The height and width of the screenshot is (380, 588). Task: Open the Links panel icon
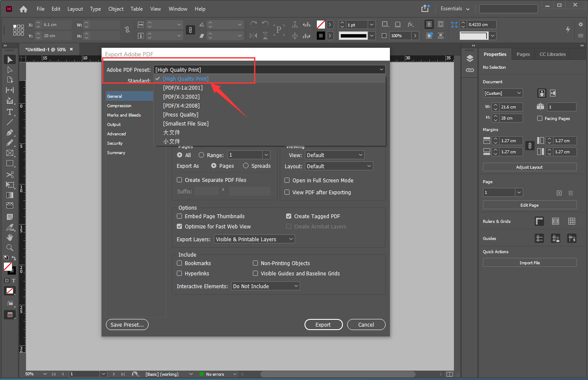click(470, 70)
